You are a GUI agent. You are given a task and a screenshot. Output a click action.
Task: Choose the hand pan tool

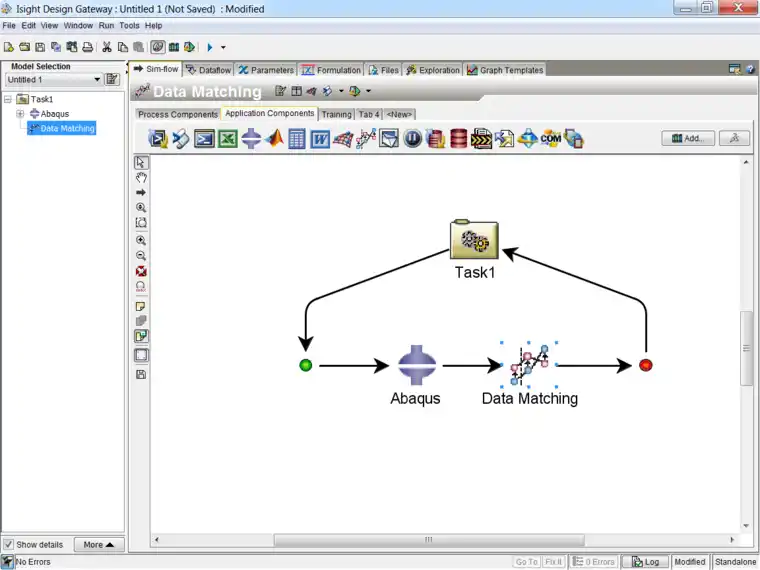coord(141,177)
